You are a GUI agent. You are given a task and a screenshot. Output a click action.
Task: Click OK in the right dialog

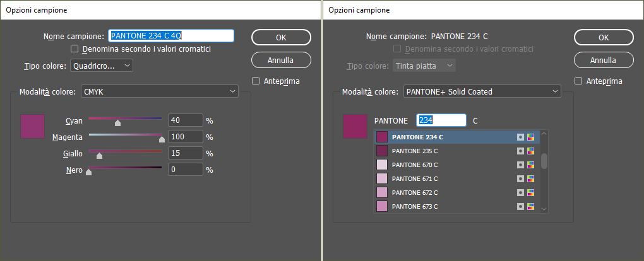(604, 37)
